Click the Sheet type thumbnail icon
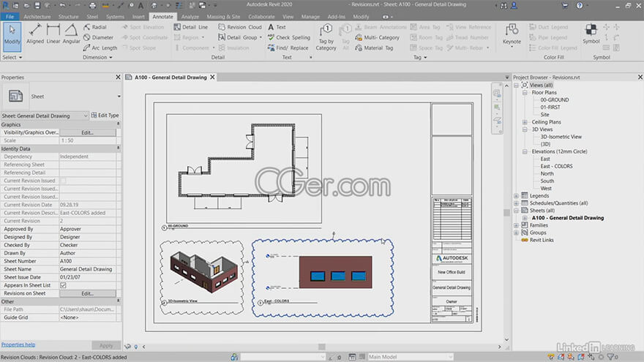644x362 pixels. (x=15, y=96)
